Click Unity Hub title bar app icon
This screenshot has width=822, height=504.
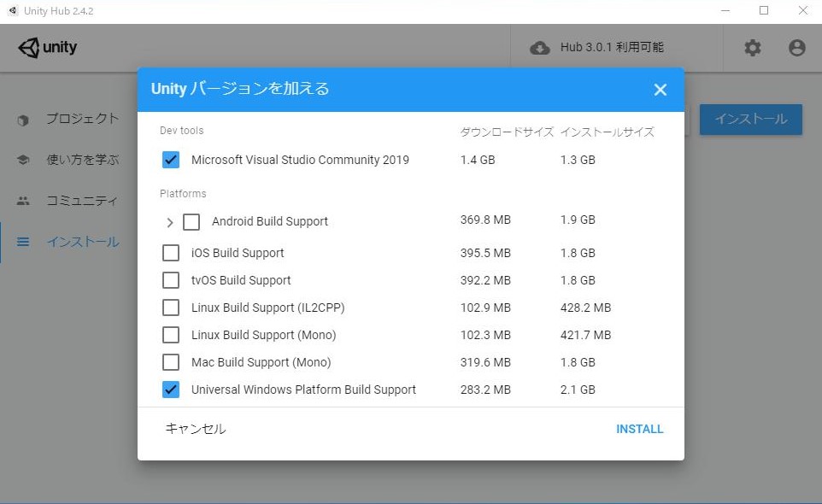click(13, 10)
